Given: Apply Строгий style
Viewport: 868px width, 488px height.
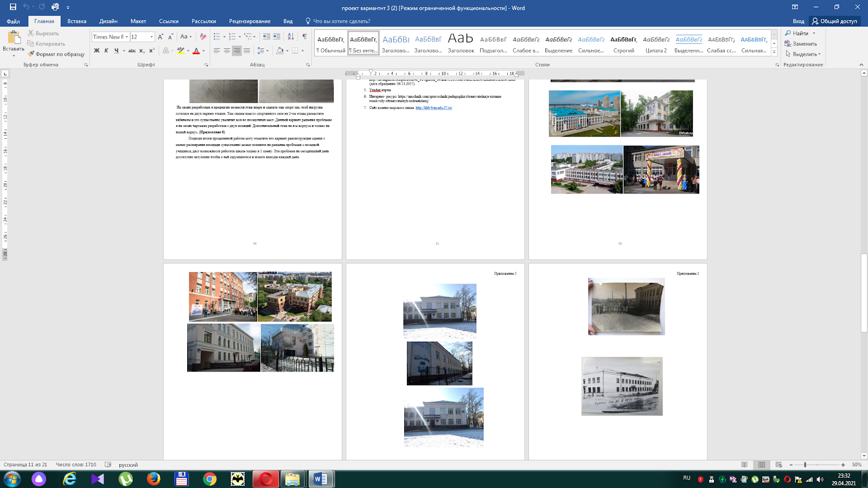Looking at the screenshot, I should [x=624, y=43].
